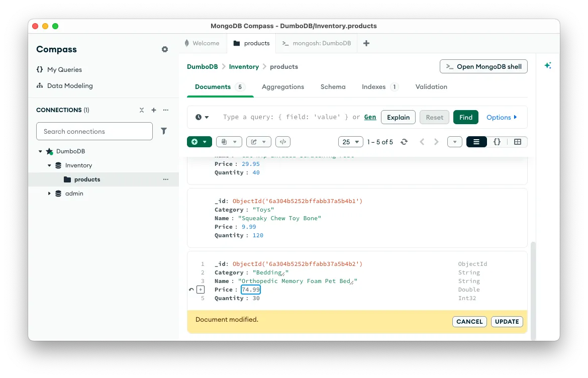
Task: Click Gen AI query link
Action: click(370, 117)
